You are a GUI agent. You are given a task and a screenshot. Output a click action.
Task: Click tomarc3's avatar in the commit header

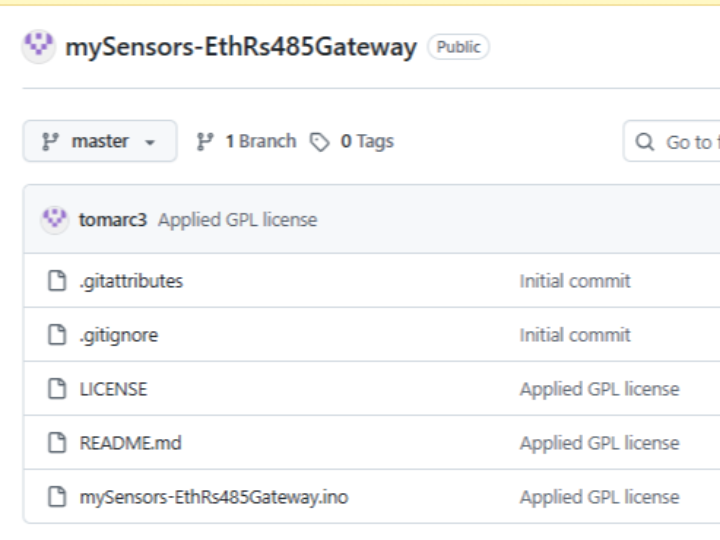coord(55,219)
